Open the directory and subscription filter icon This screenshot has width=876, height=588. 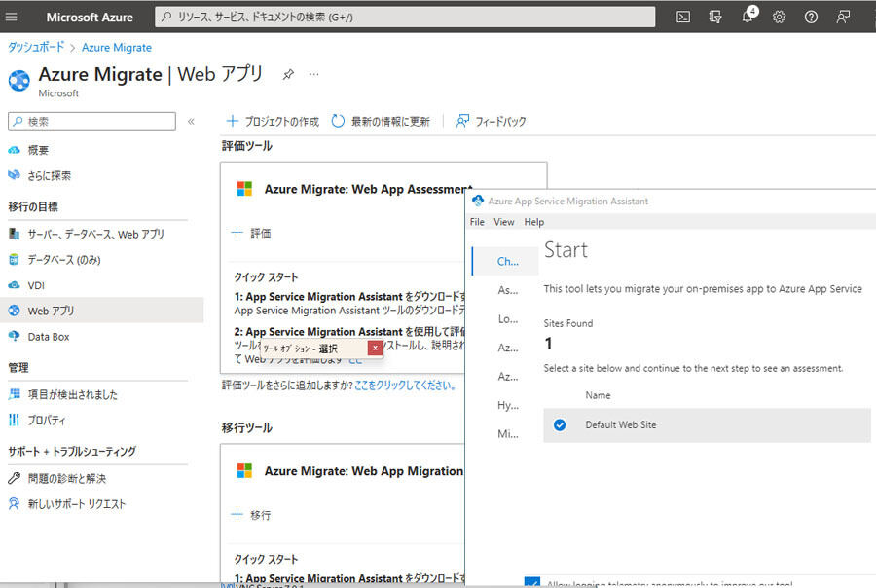tap(715, 17)
